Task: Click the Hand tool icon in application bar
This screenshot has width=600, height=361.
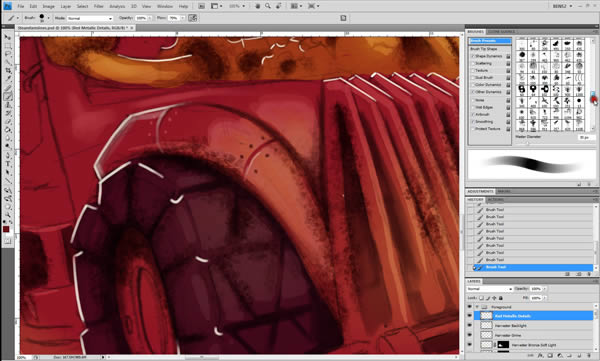Action: (258, 6)
